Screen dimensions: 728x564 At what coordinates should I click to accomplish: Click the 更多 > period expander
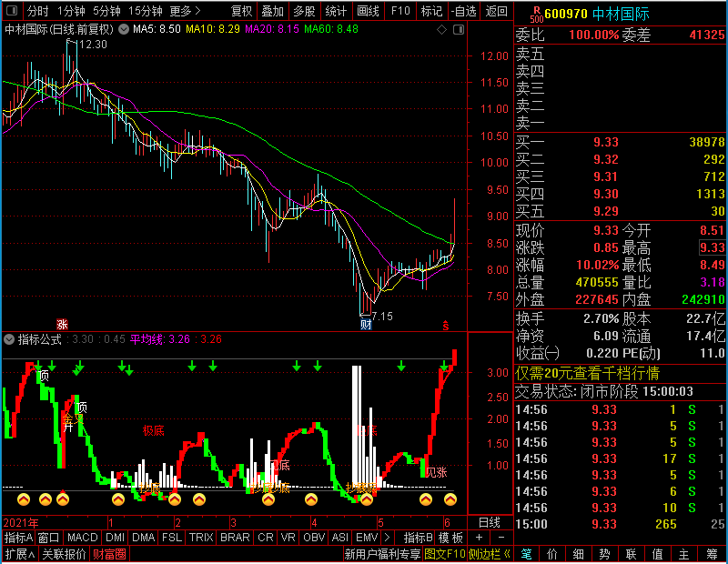pyautogui.click(x=185, y=11)
